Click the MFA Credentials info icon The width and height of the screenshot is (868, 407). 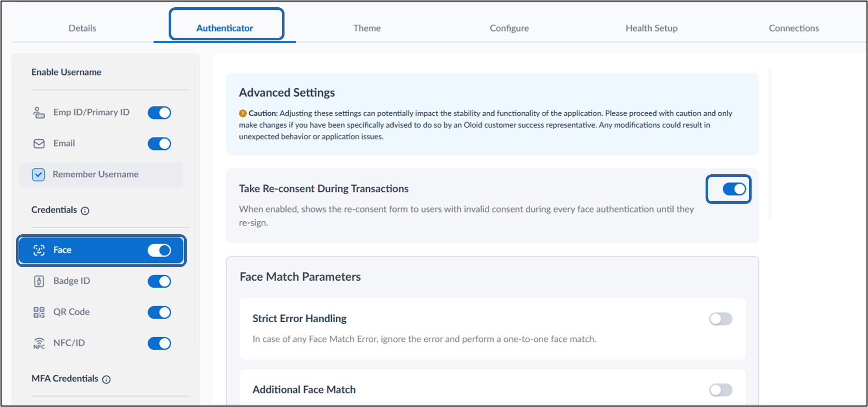pos(107,380)
